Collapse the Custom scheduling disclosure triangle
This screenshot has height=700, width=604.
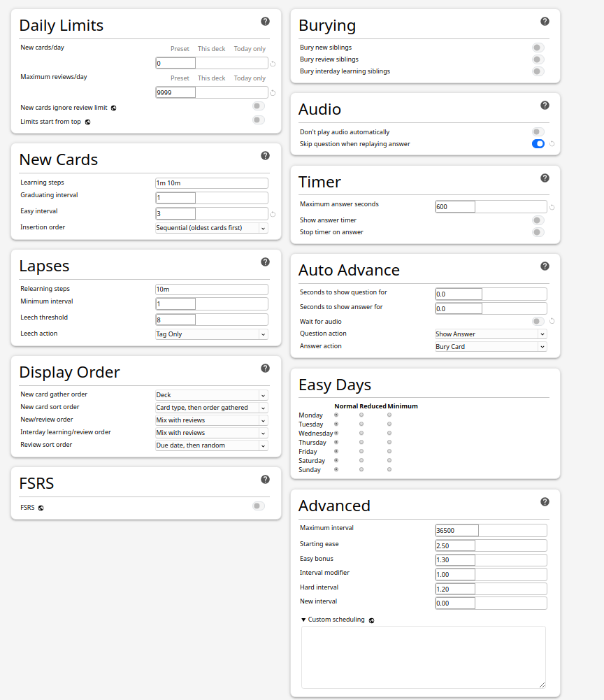(x=303, y=620)
